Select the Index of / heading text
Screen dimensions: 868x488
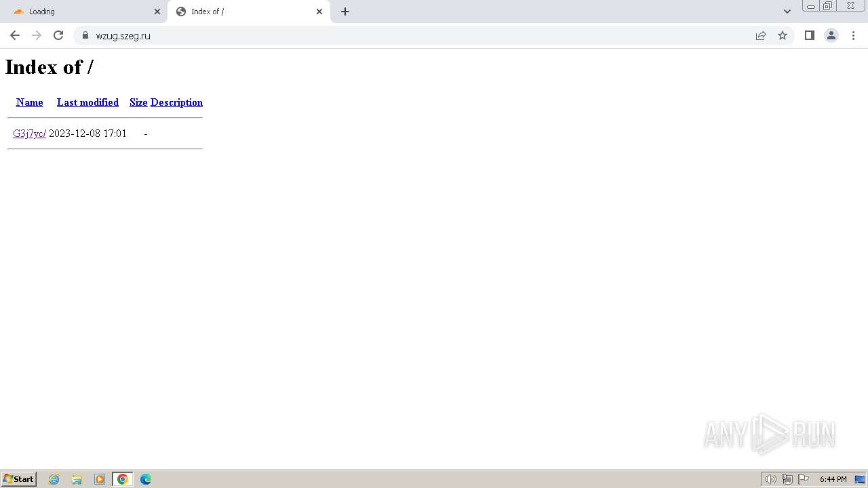pyautogui.click(x=50, y=67)
